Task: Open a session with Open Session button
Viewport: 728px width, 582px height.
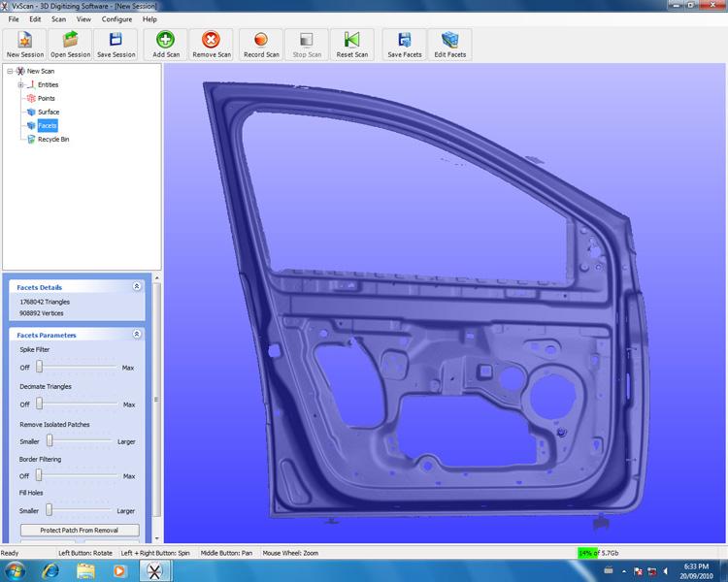Action: pos(70,44)
